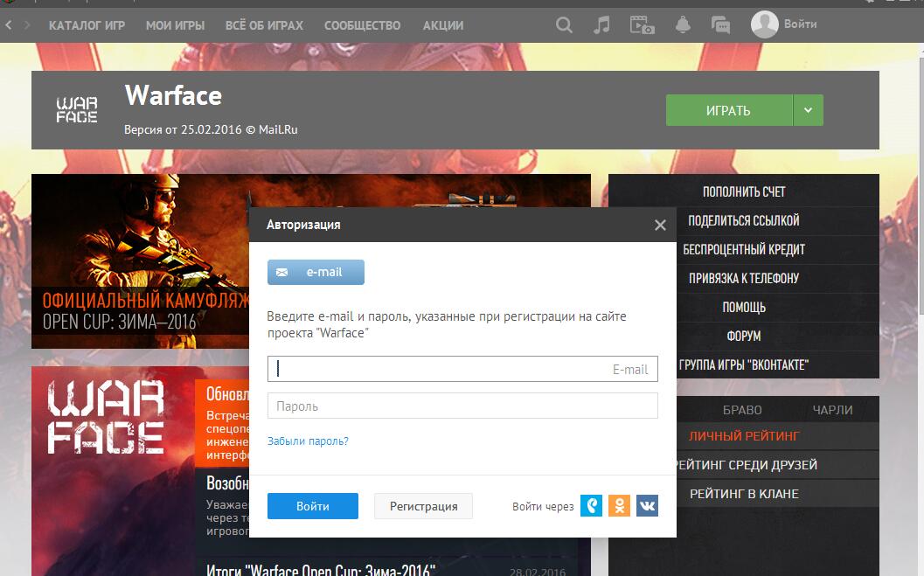The image size is (924, 576).
Task: Go back with the left arrow
Action: (x=8, y=25)
